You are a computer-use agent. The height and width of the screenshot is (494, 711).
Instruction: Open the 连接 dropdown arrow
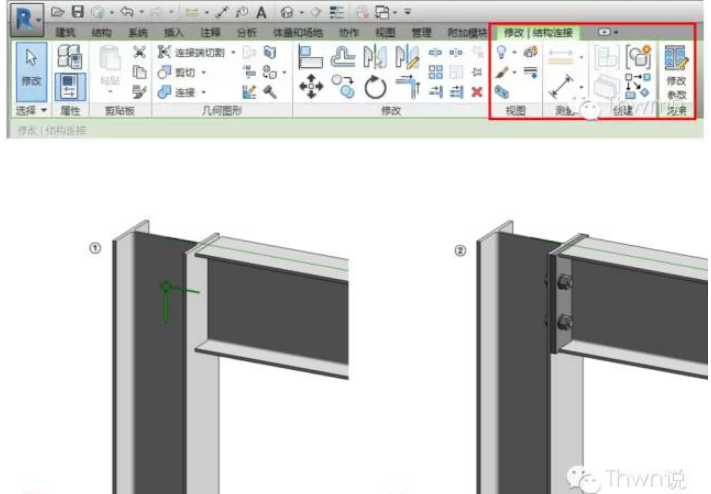point(204,93)
